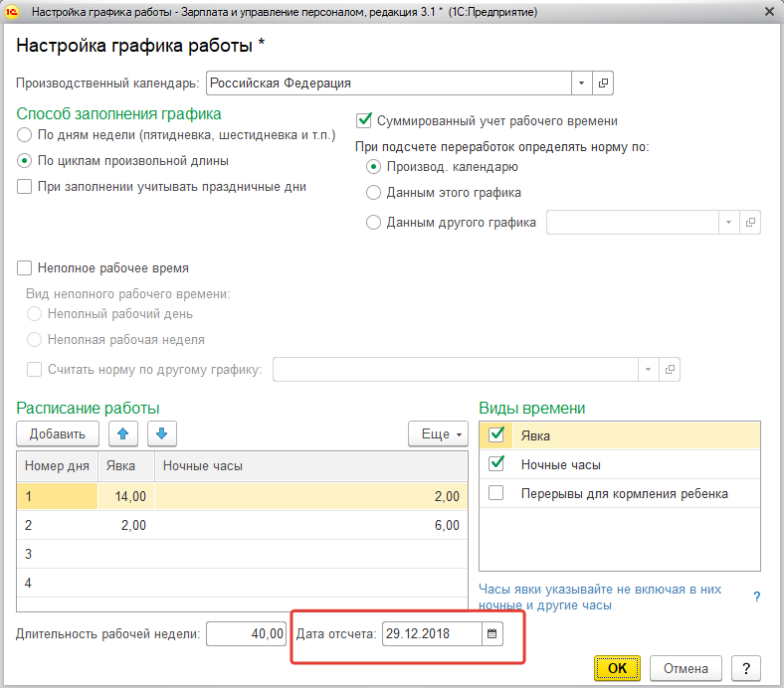Uncheck Явка in Виды времени
The width and height of the screenshot is (784, 688).
(496, 434)
